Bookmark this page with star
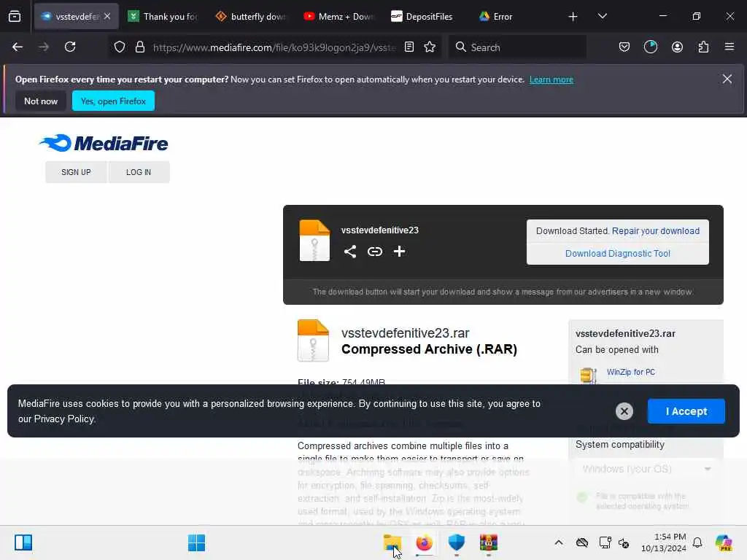The height and width of the screenshot is (560, 747). (x=430, y=47)
